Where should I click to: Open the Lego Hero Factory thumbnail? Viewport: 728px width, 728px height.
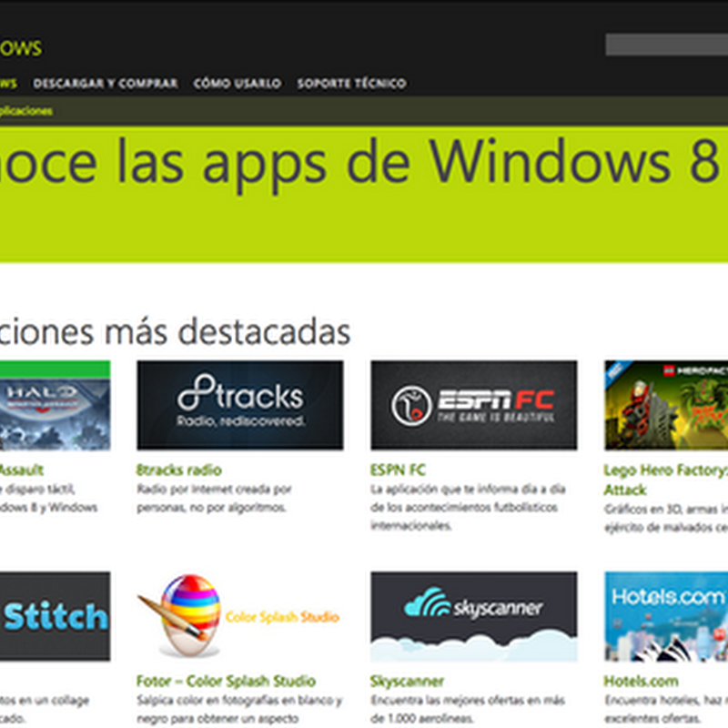point(666,405)
